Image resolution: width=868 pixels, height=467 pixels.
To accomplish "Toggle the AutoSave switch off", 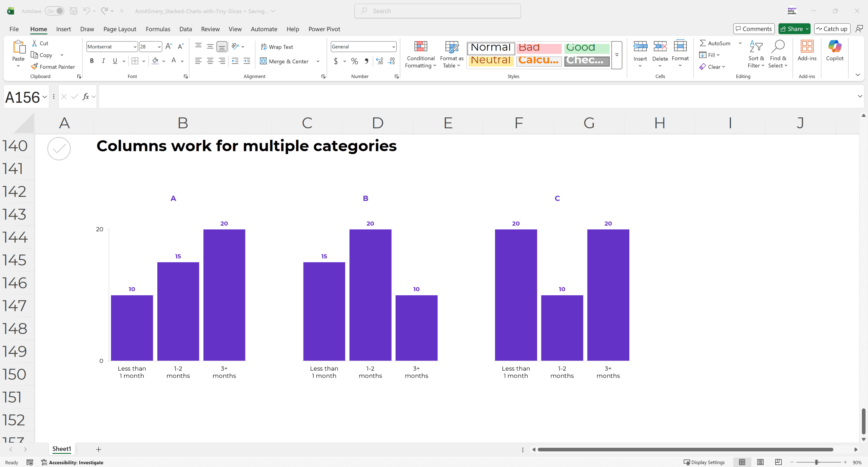I will click(55, 11).
